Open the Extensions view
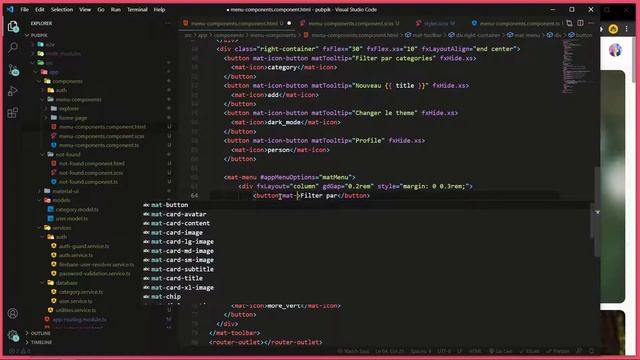 [13, 112]
